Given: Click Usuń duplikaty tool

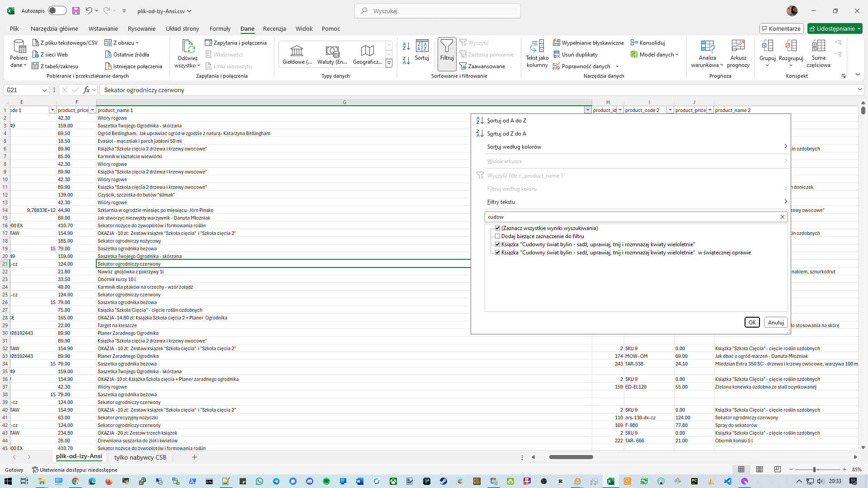Looking at the screenshot, I should click(x=576, y=55).
